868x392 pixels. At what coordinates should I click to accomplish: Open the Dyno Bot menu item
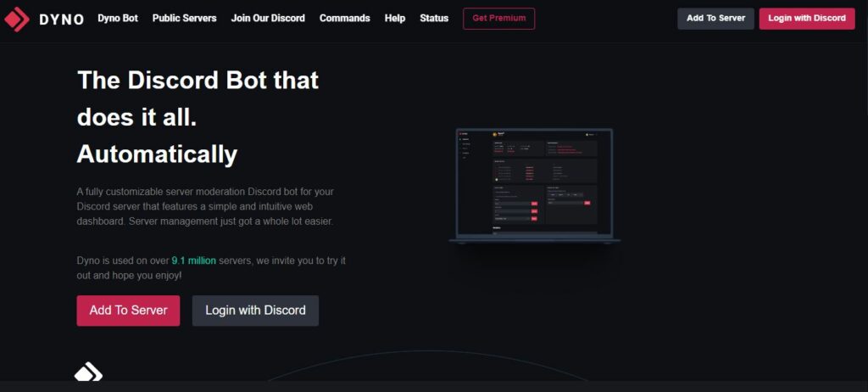point(118,19)
